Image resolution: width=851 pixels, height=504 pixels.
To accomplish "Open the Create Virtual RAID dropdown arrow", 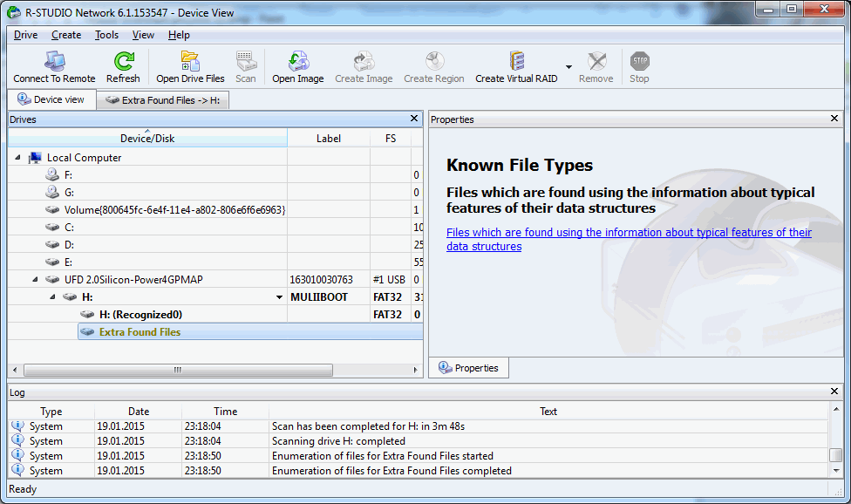I will click(x=568, y=67).
